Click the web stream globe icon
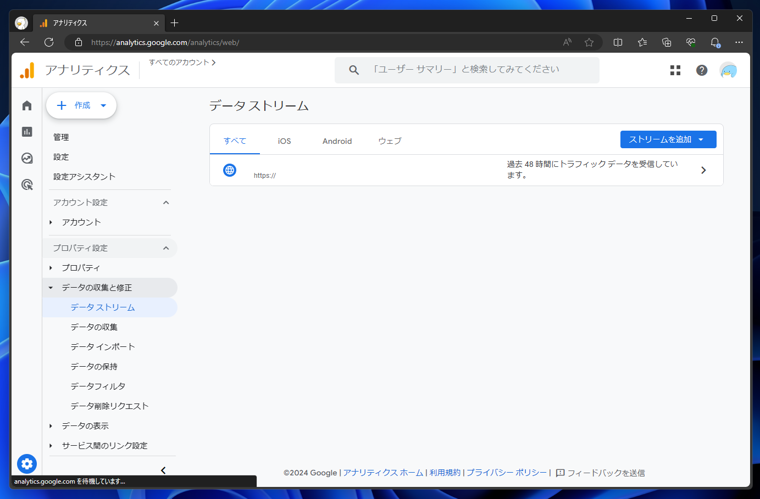The width and height of the screenshot is (760, 499). [229, 170]
